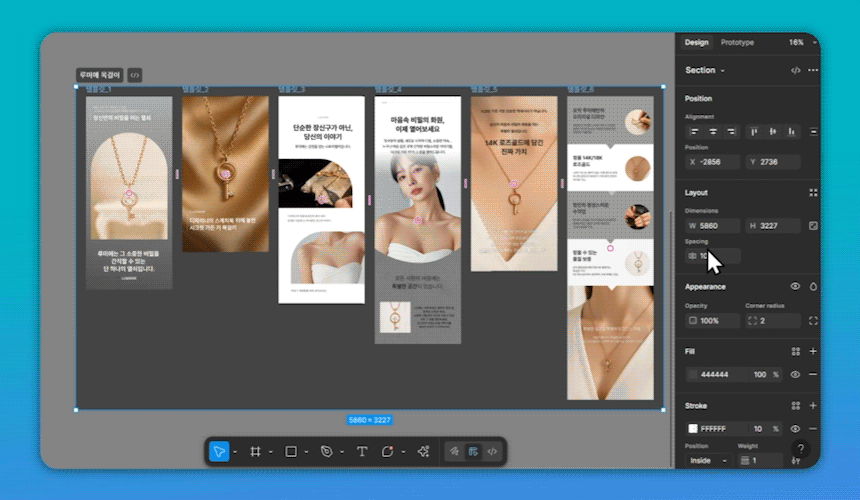Select the Frame tool
Image resolution: width=860 pixels, height=500 pixels.
[x=255, y=452]
